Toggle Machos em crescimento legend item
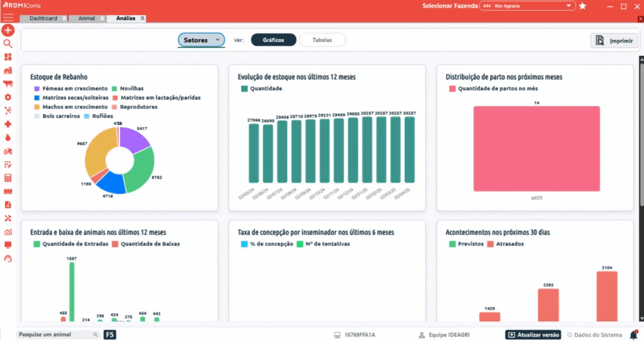The image size is (644, 341). point(70,107)
